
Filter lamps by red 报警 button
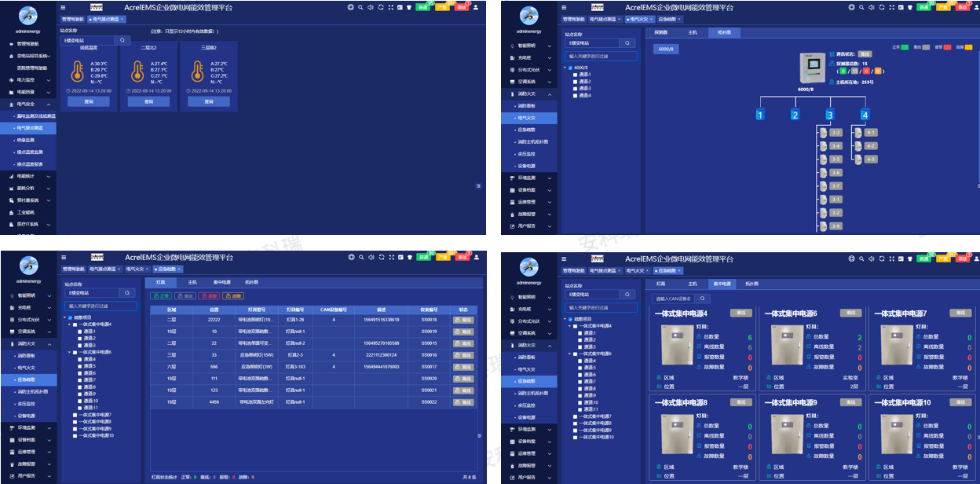tap(210, 295)
